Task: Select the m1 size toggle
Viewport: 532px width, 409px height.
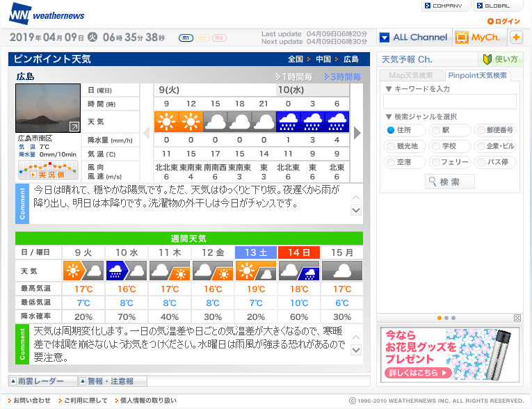Action: [186, 38]
